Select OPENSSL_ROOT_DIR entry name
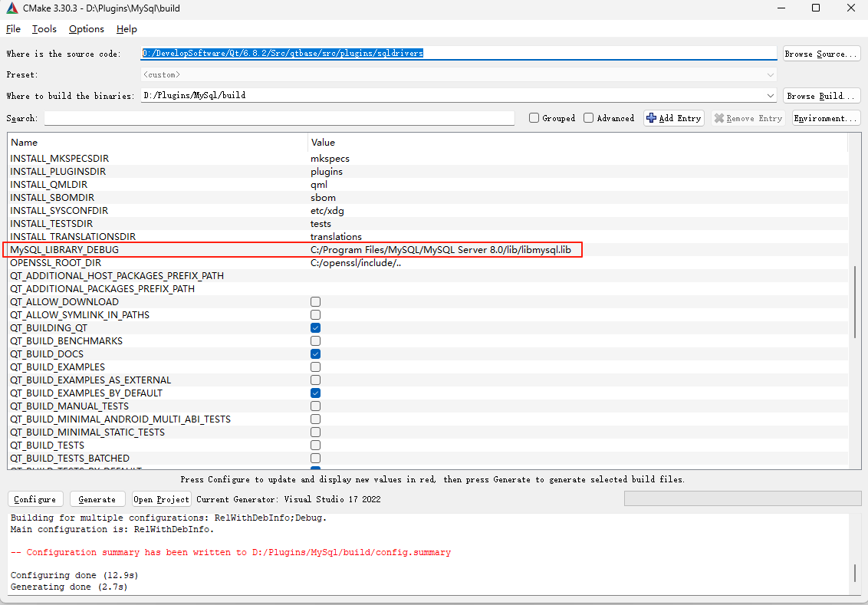Image resolution: width=868 pixels, height=605 pixels. 56,263
